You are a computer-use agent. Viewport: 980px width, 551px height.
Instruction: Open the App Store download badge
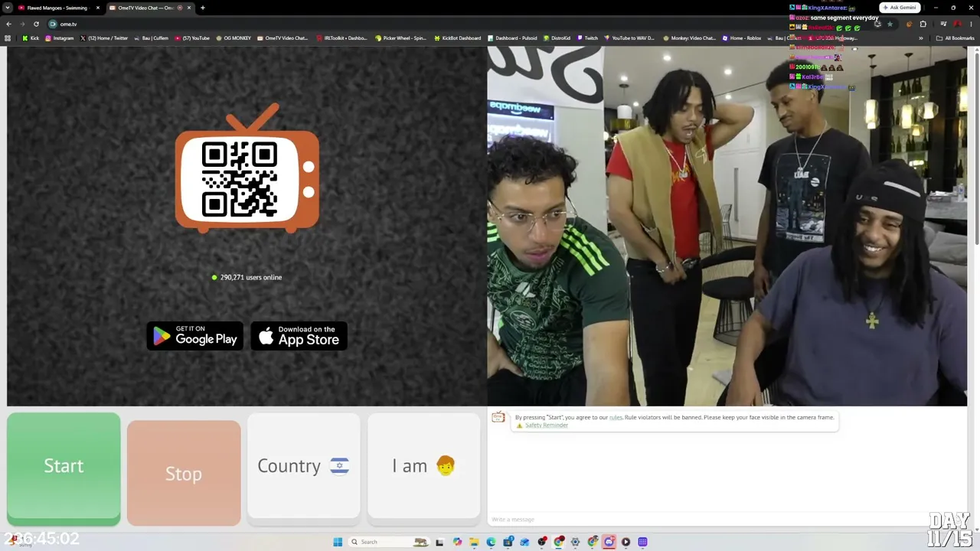click(299, 336)
